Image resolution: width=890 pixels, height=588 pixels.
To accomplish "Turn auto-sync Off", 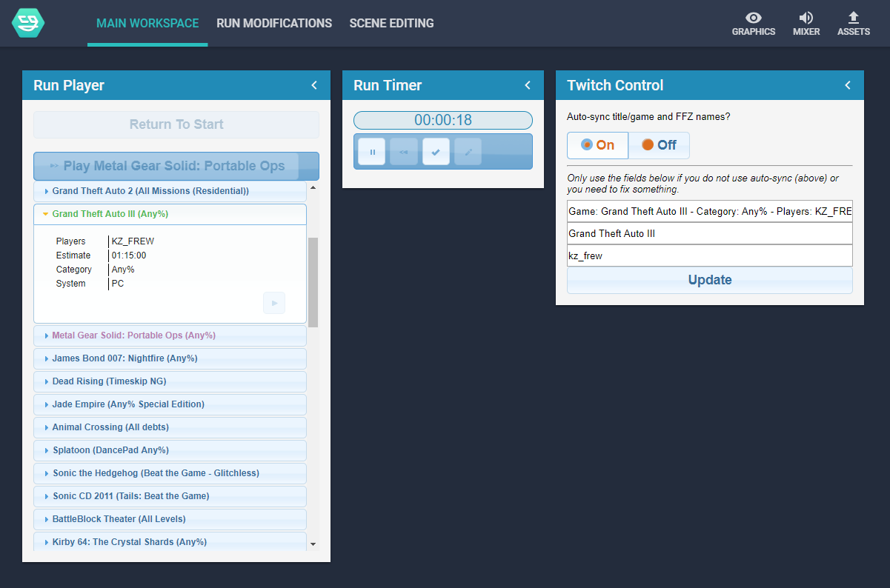I will point(659,145).
